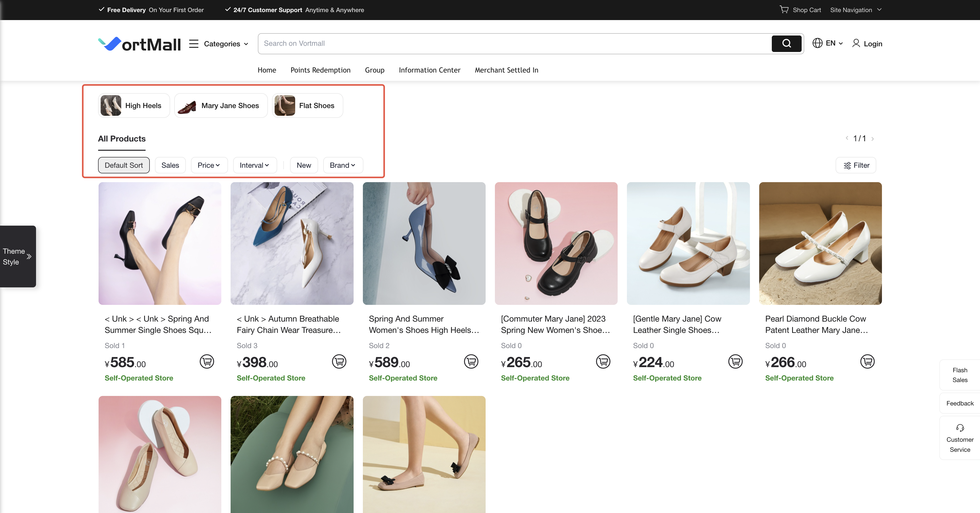Viewport: 980px width, 513px height.
Task: Add the ¥266 Mary Jane shoes to cart
Action: pos(867,361)
